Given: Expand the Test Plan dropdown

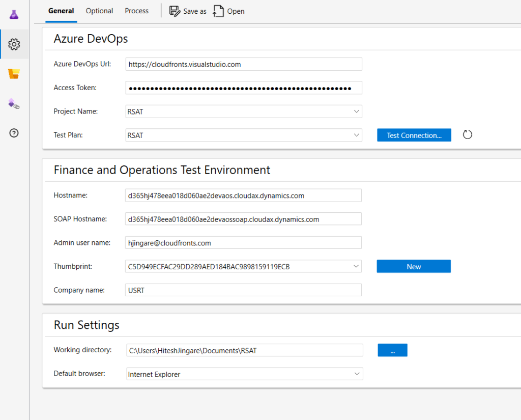Looking at the screenshot, I should pos(356,135).
